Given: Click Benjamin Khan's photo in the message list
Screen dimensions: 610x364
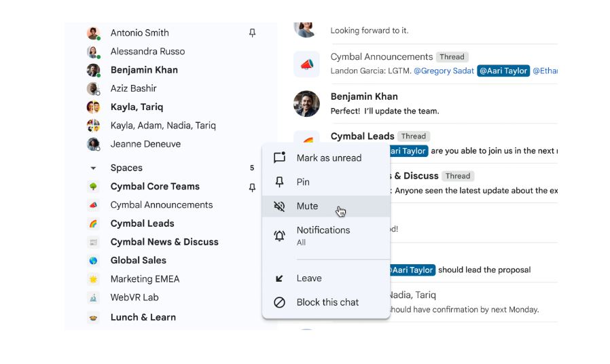Looking at the screenshot, I should tap(306, 103).
